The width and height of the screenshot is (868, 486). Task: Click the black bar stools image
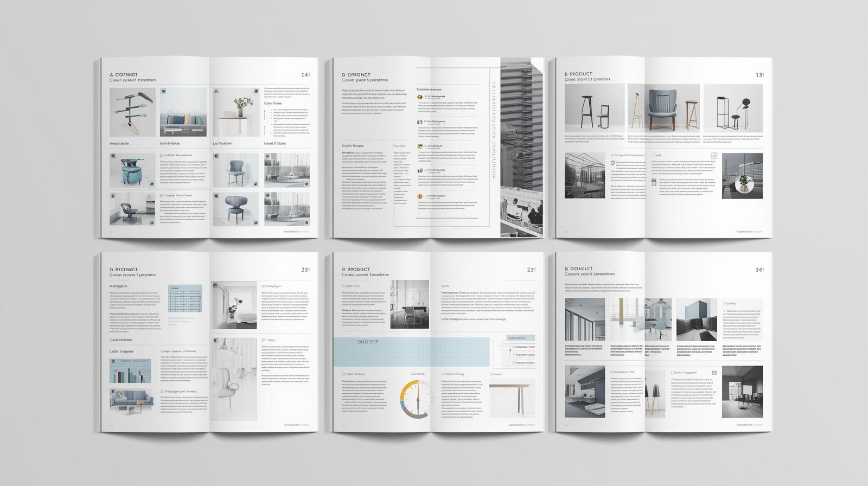click(x=594, y=107)
